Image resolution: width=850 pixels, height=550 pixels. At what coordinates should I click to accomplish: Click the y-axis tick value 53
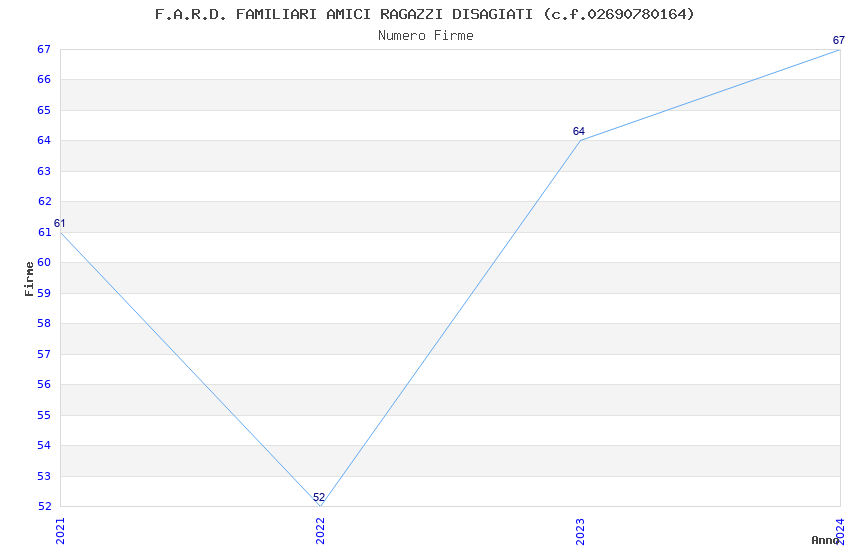(x=44, y=476)
